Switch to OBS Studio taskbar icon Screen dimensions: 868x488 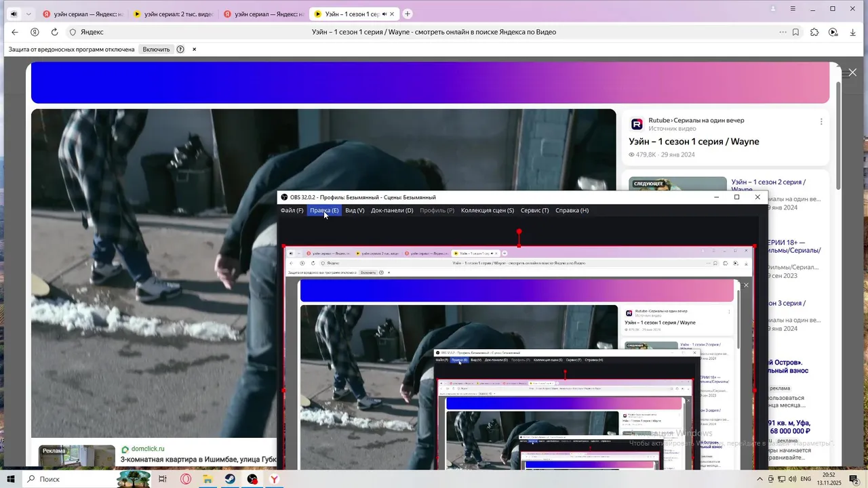(x=252, y=479)
